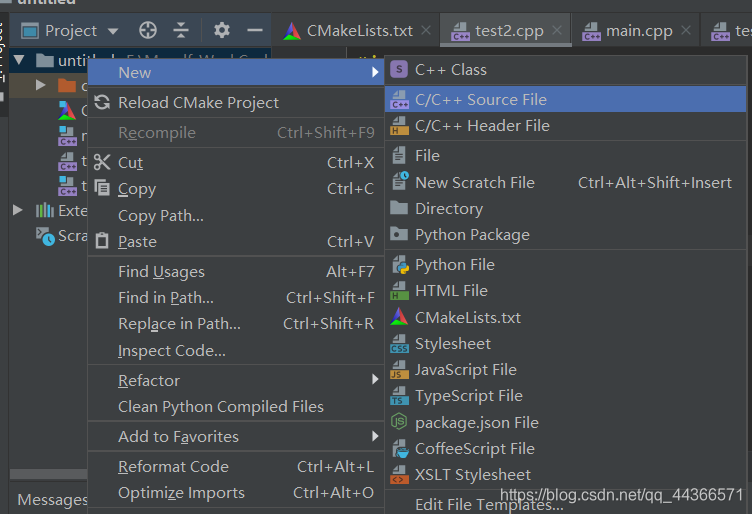Viewport: 752px width, 514px height.
Task: Click the scissors Cut icon
Action: (x=102, y=162)
